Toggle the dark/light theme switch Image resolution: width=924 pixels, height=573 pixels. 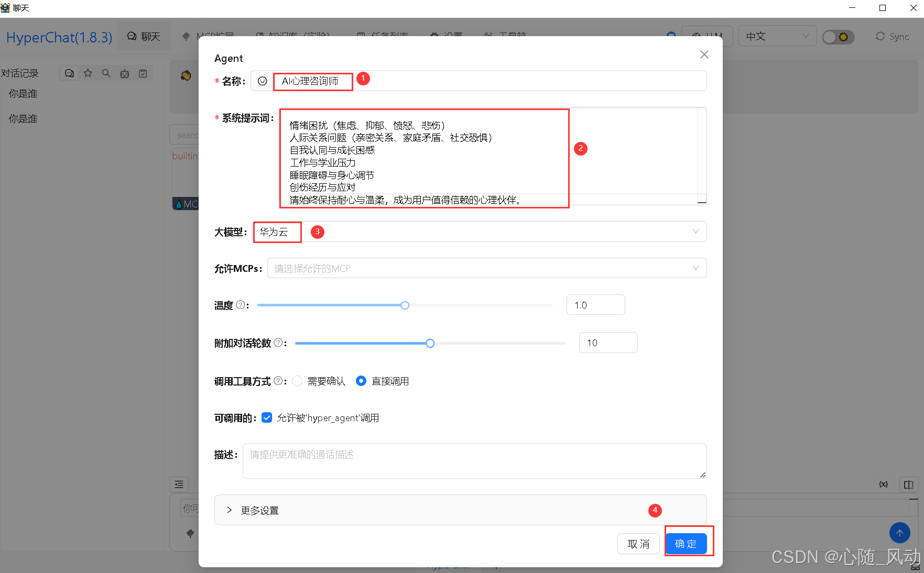[838, 37]
